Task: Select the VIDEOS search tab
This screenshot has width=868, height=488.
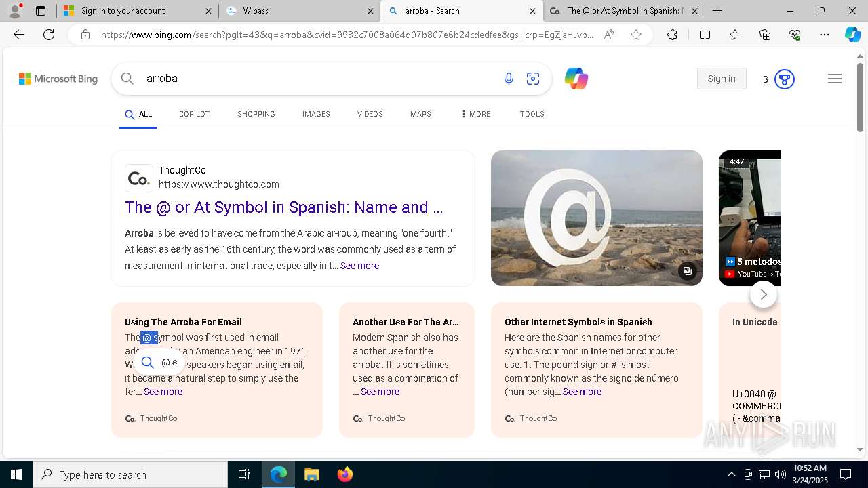Action: click(x=370, y=115)
